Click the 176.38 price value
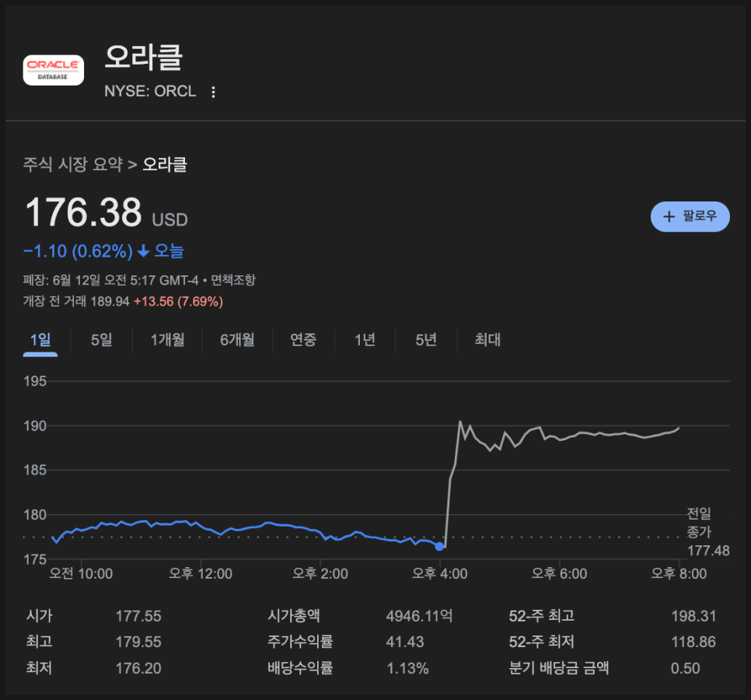751x700 pixels. [x=83, y=212]
